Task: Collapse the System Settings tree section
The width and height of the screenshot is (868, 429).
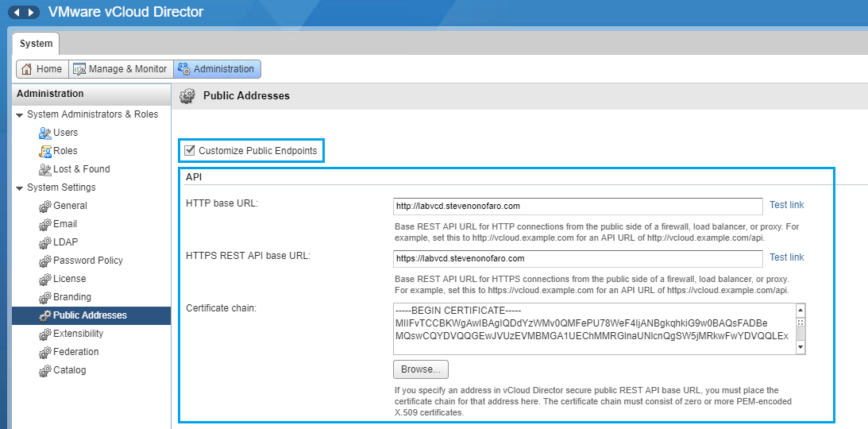Action: pyautogui.click(x=20, y=188)
